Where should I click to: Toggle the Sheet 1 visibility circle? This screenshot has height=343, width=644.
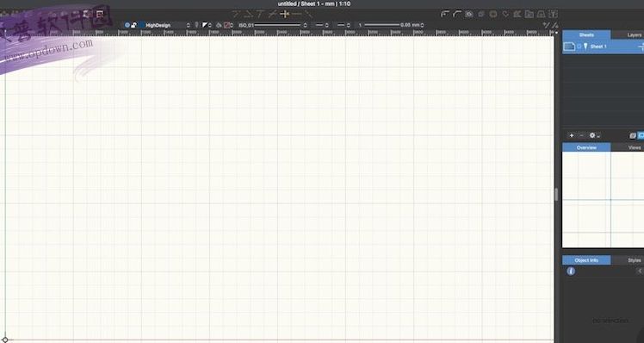pyautogui.click(x=579, y=47)
